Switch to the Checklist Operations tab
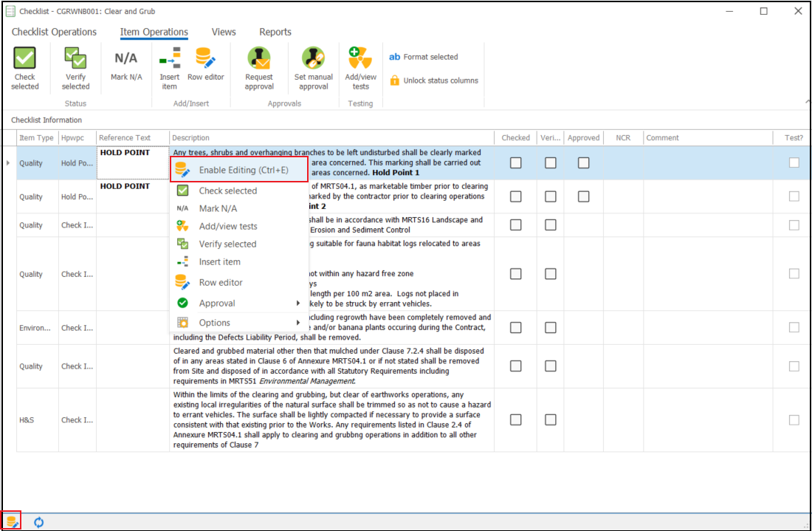Viewport: 812px width, 531px height. (x=54, y=32)
